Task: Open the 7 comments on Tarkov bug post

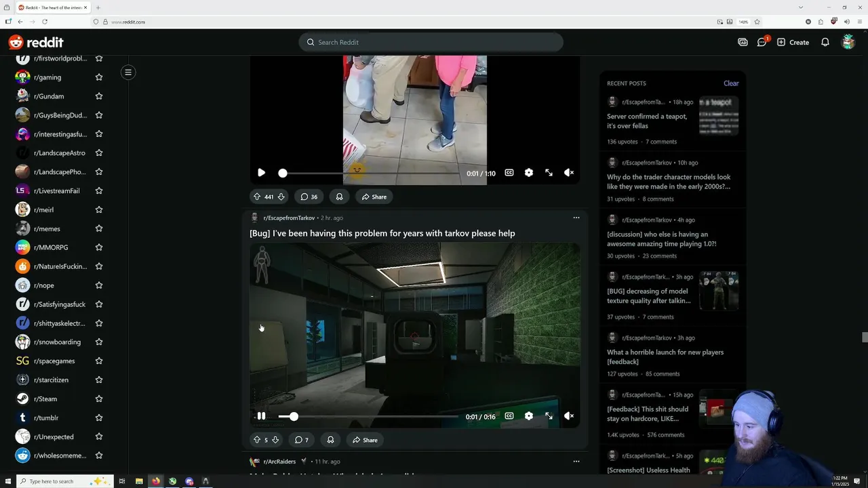Action: 302,440
